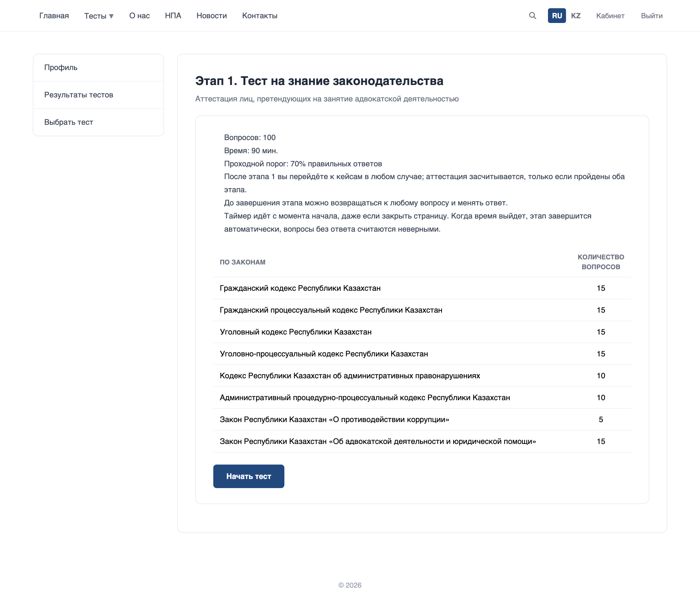Click the © 2026 footer text
Screen dimensions: 700x603
coord(350,585)
